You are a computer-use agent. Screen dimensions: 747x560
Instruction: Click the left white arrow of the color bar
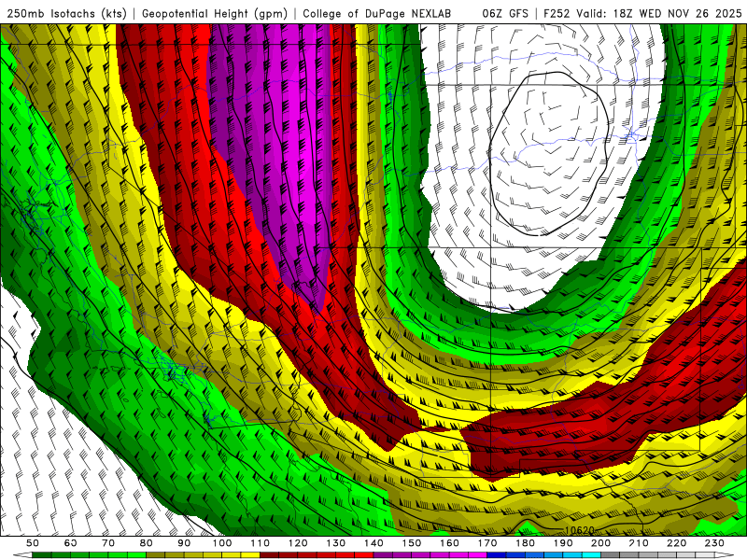tap(22, 555)
